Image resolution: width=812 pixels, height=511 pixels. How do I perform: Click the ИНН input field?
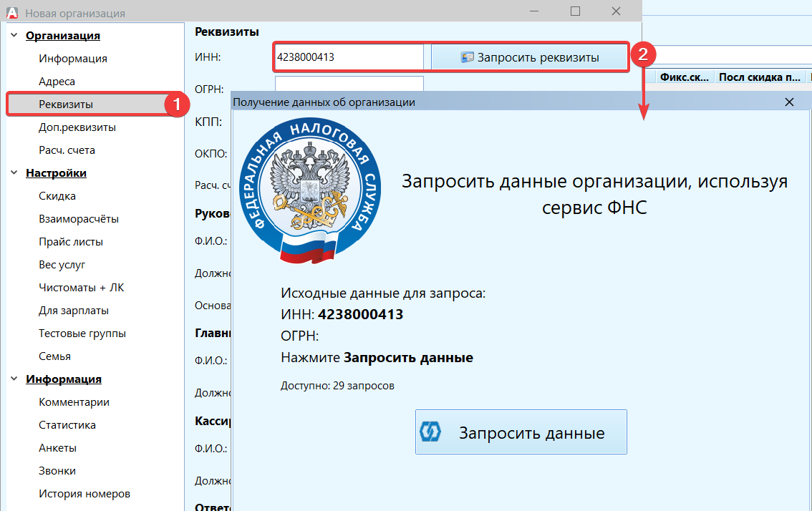click(x=349, y=57)
